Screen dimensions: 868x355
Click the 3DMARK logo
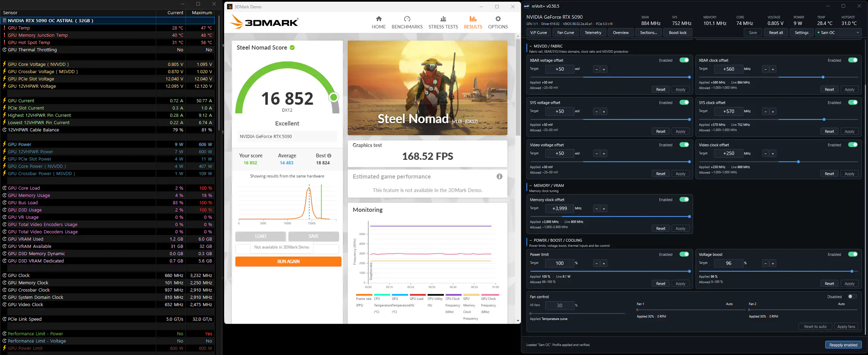point(264,22)
